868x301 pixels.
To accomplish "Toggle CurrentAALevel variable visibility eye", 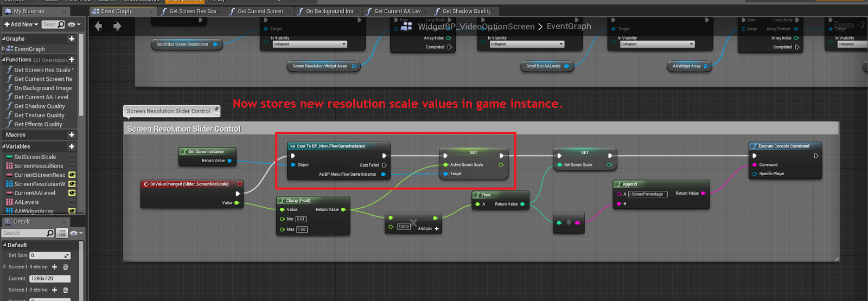I will (x=72, y=193).
